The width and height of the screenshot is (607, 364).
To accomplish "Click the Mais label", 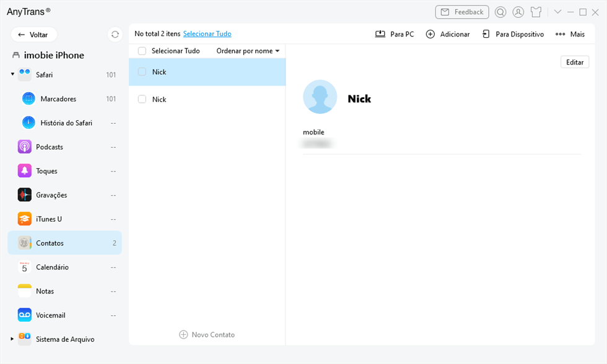I will coord(577,34).
